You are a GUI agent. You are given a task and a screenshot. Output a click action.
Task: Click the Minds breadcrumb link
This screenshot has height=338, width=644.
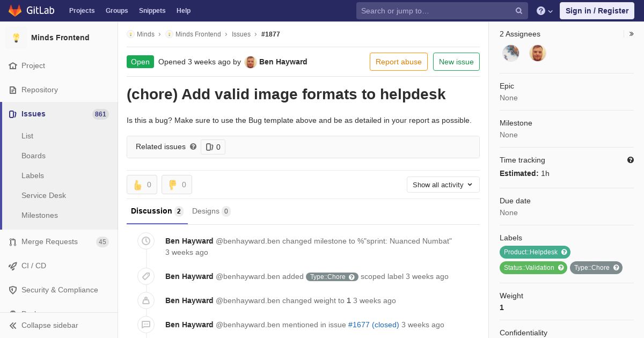[145, 34]
